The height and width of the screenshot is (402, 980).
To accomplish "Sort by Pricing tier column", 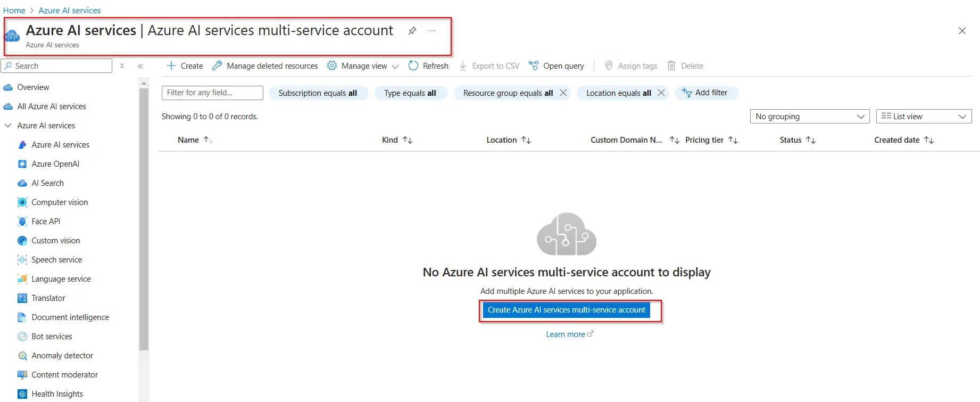I will pos(711,140).
